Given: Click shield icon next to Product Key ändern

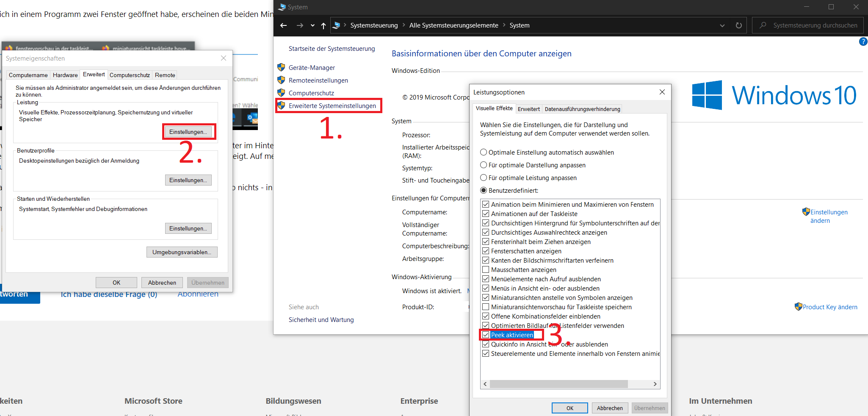Looking at the screenshot, I should [799, 307].
